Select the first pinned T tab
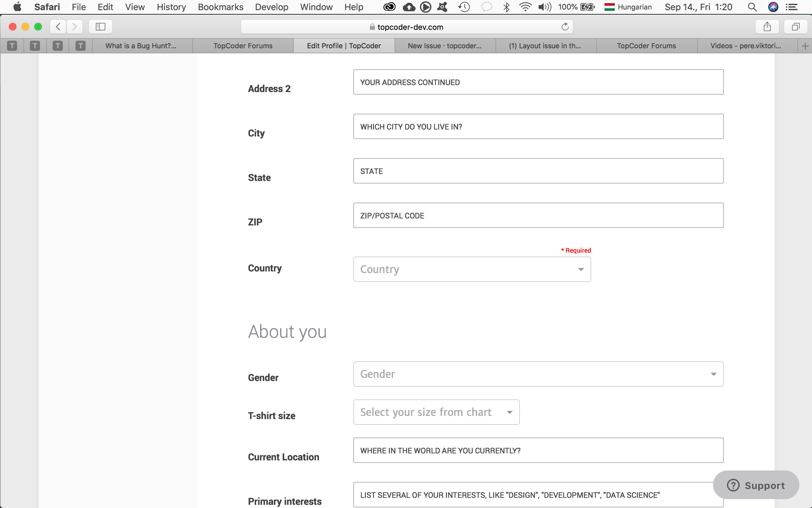This screenshot has width=812, height=508. point(12,46)
